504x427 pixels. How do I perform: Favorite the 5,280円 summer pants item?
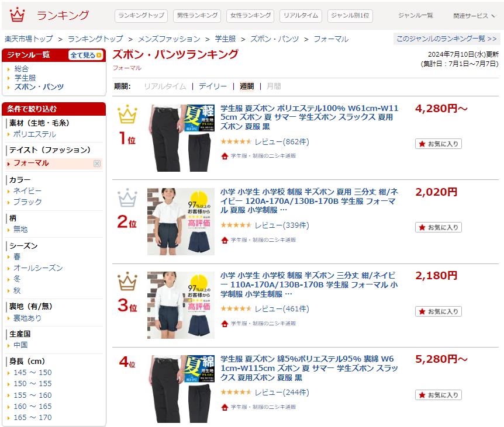tap(439, 395)
